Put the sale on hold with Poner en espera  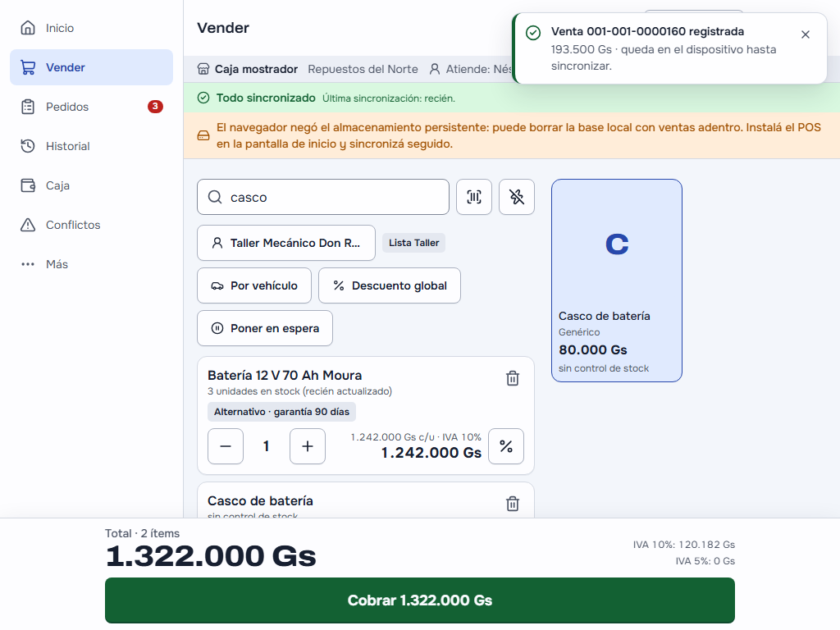point(265,328)
